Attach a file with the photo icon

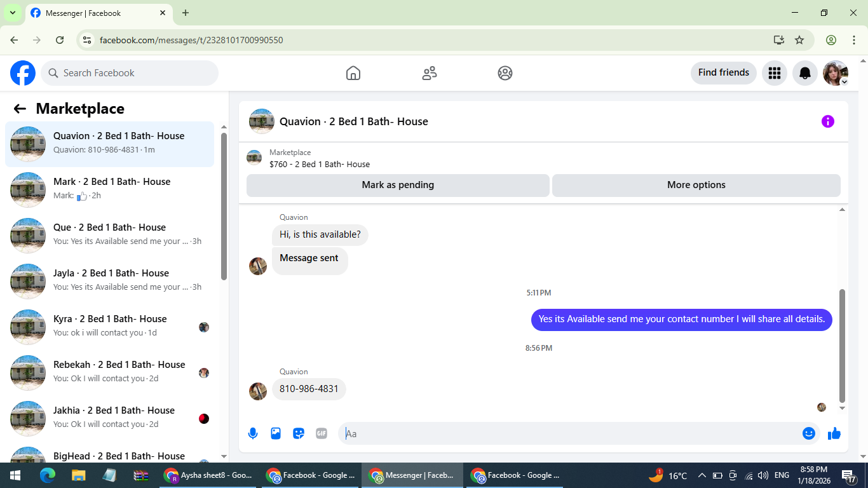click(x=276, y=433)
